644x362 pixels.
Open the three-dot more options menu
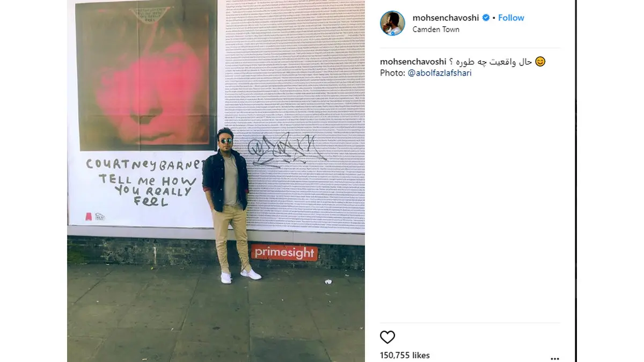pyautogui.click(x=555, y=358)
